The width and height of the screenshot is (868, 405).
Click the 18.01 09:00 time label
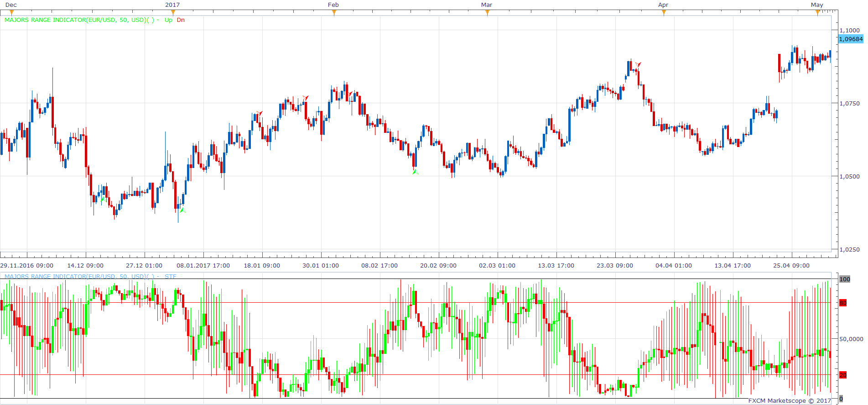pos(262,265)
